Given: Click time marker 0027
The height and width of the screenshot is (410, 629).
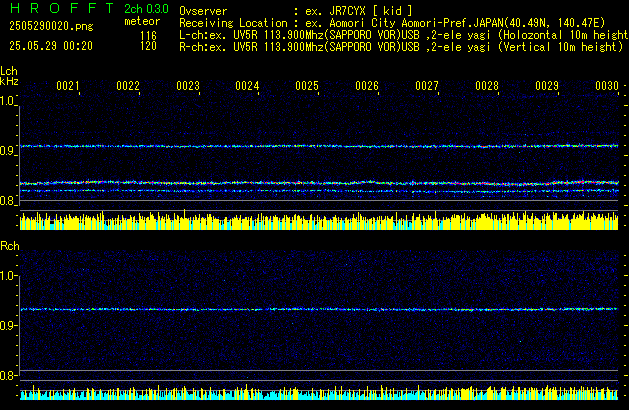Looking at the screenshot, I should pyautogui.click(x=427, y=86).
